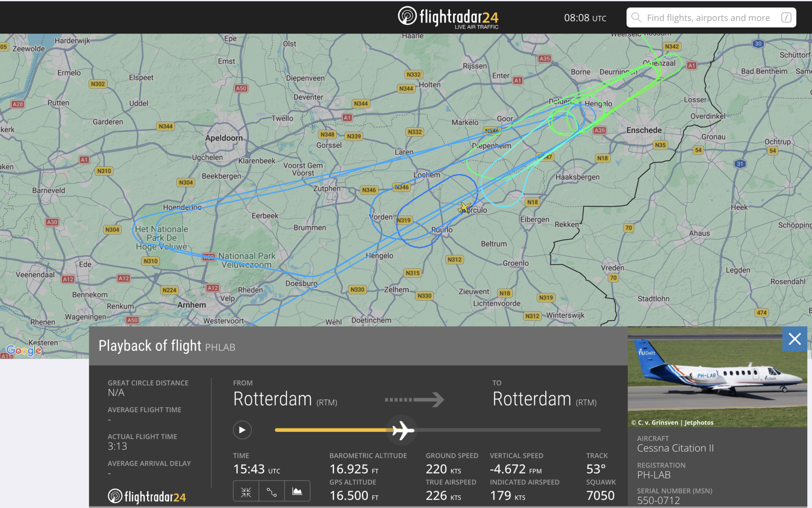This screenshot has width=812, height=508.
Task: Open the Jetphotos photo credit link
Action: pos(699,422)
